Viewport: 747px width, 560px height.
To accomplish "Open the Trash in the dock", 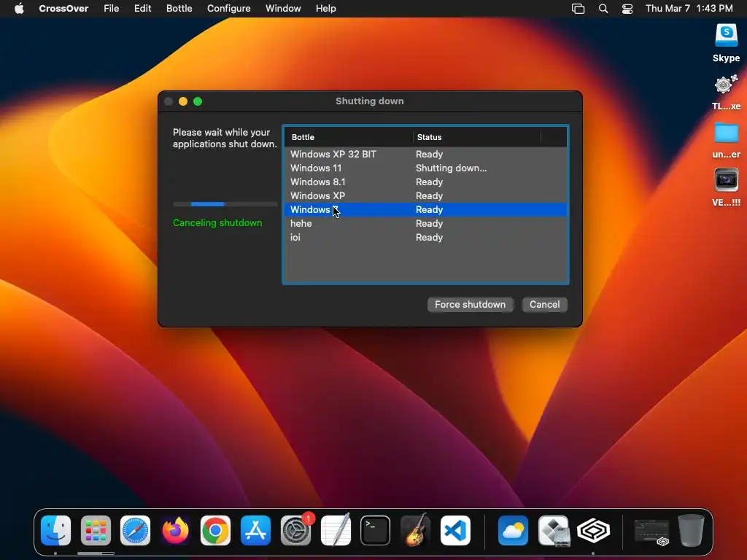I will point(692,530).
